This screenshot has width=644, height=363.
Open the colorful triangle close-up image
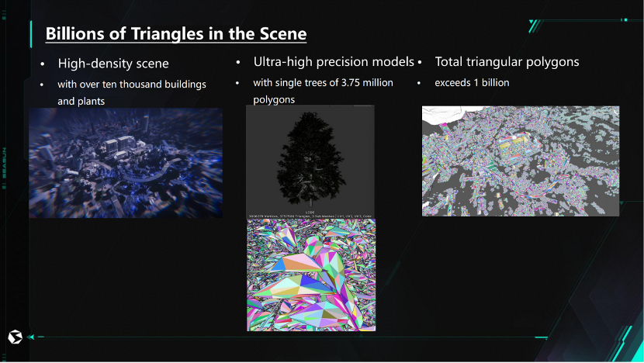[x=310, y=275]
